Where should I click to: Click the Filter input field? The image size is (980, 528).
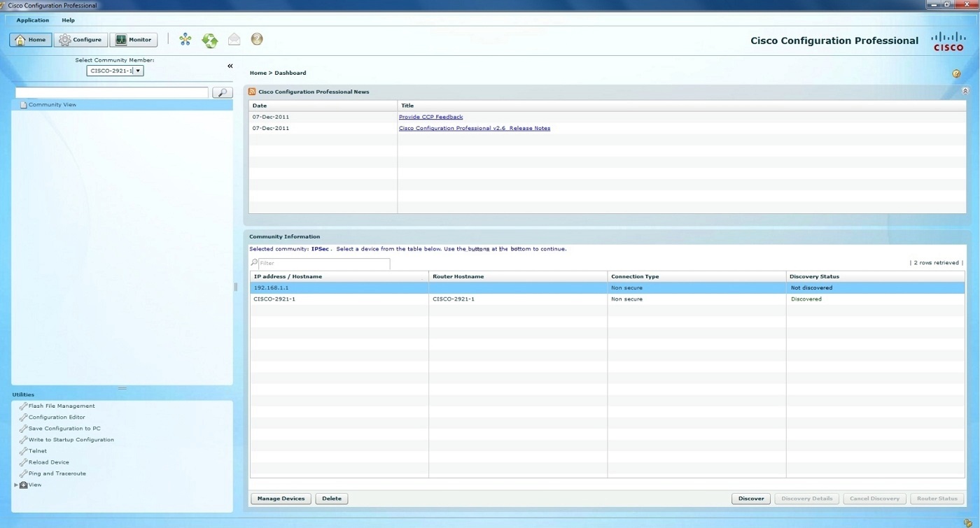coord(324,264)
